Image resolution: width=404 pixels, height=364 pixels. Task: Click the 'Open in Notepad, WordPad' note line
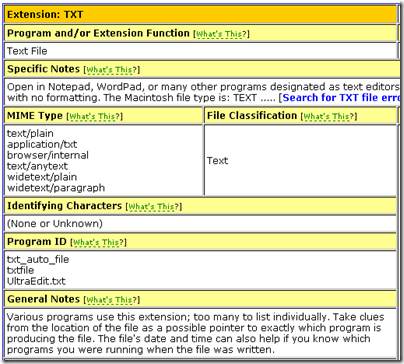tap(203, 87)
